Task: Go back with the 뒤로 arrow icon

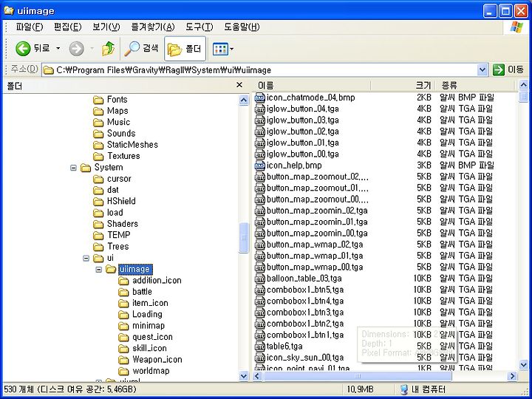Action: pos(23,49)
